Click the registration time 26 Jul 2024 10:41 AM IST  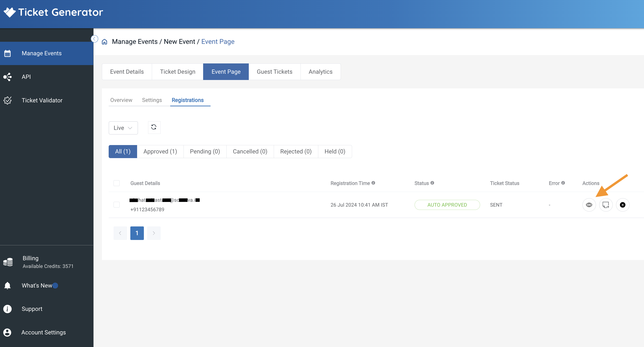click(x=359, y=205)
